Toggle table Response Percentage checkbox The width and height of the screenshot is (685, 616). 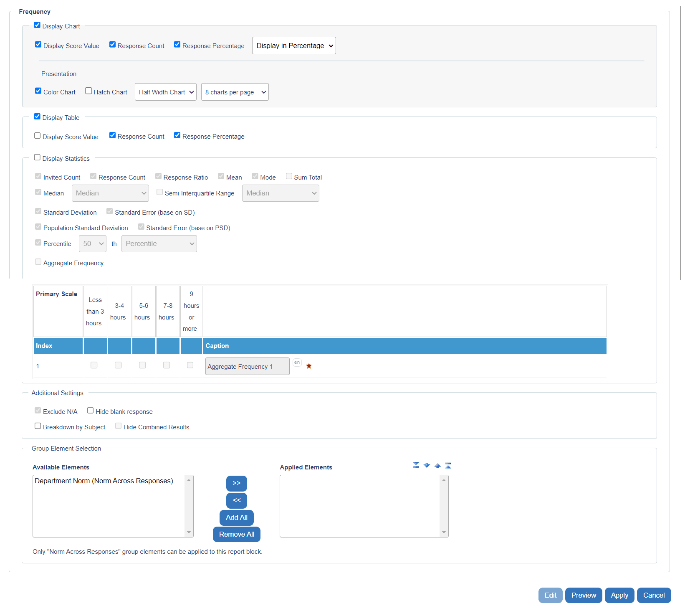(177, 135)
